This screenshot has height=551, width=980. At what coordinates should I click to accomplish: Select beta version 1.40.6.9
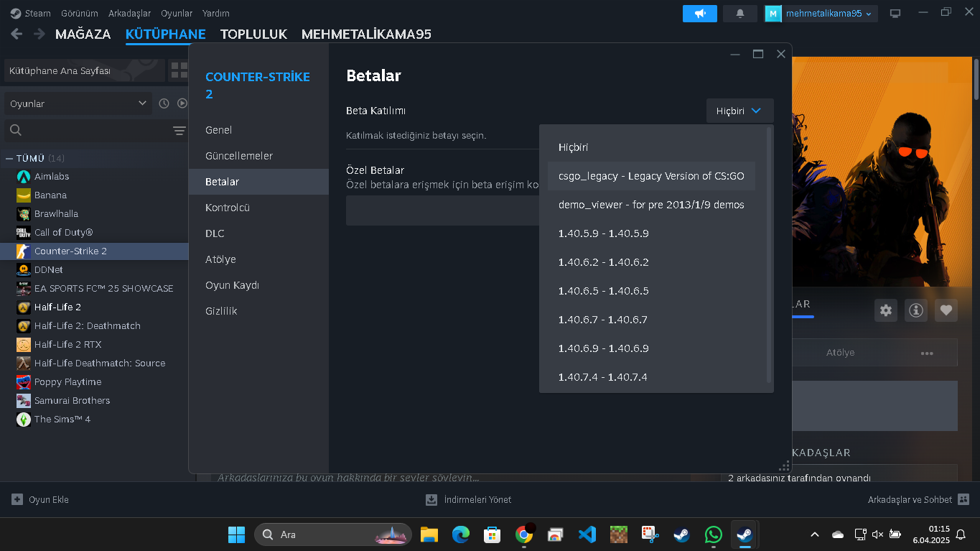652,348
